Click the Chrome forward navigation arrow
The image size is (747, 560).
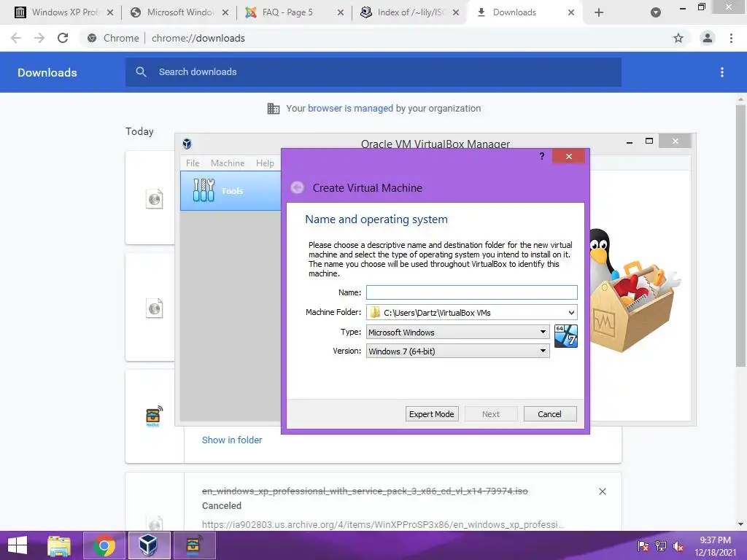(39, 38)
